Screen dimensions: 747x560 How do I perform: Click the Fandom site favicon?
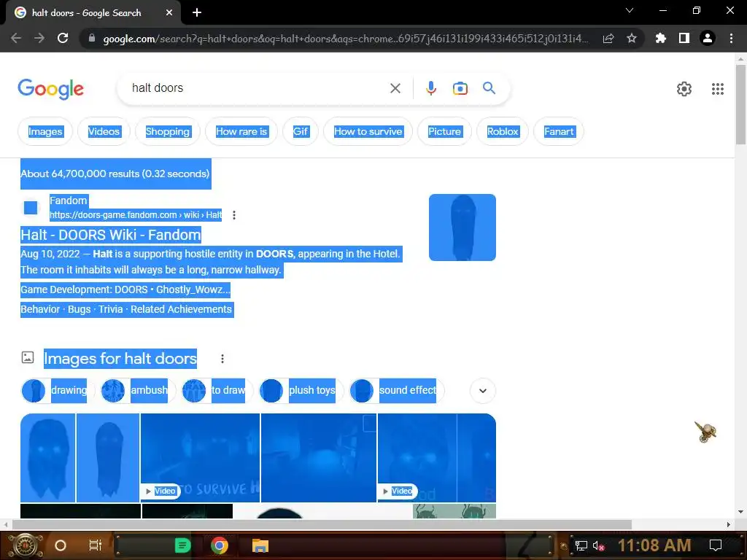pos(31,208)
